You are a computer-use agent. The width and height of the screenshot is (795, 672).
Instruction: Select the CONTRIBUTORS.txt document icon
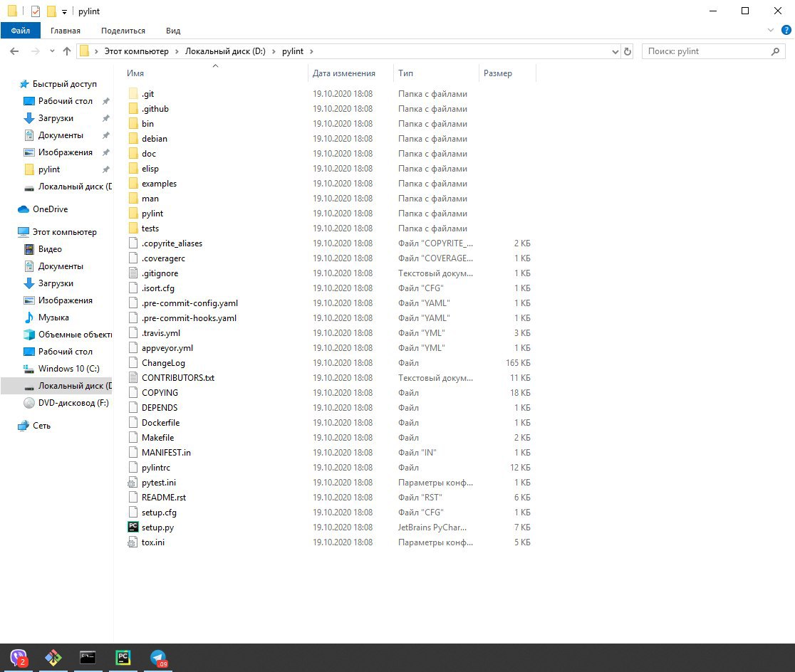pyautogui.click(x=132, y=377)
